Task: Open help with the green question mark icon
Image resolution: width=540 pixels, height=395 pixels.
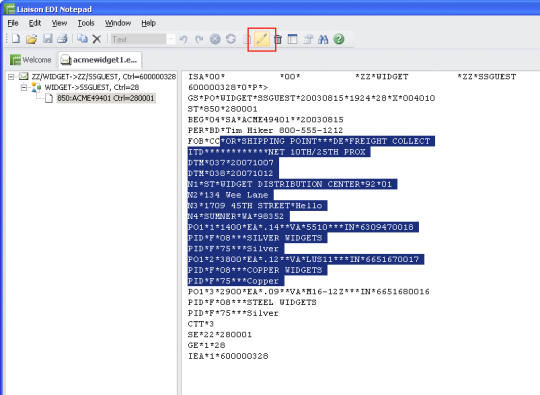Action: click(339, 39)
